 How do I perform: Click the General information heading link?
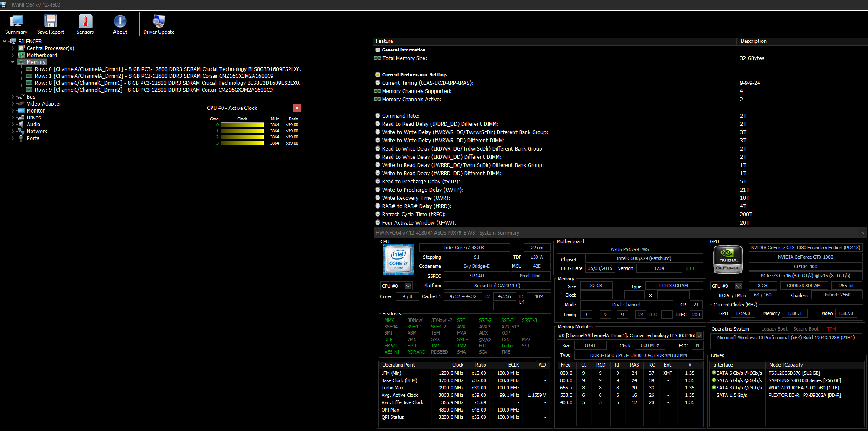click(x=404, y=50)
